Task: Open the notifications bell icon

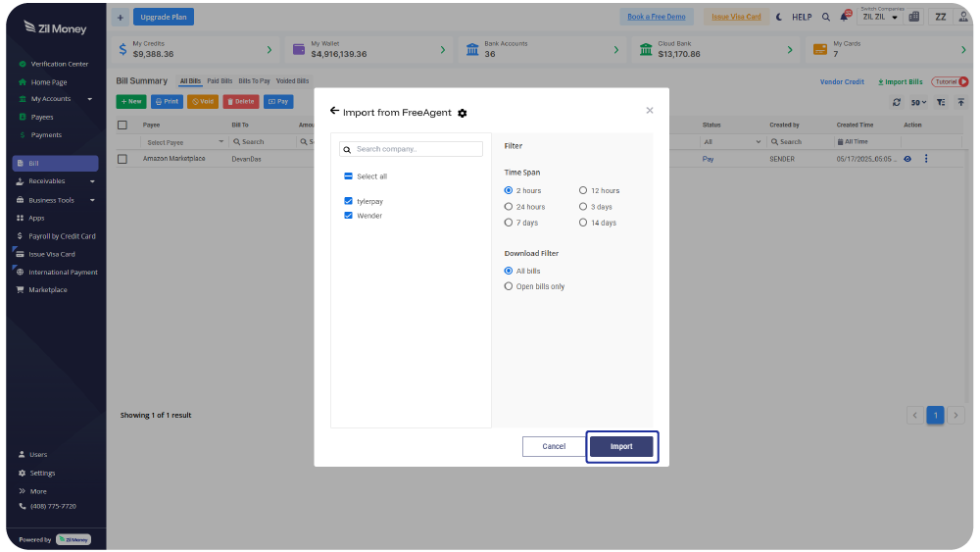Action: (x=845, y=17)
